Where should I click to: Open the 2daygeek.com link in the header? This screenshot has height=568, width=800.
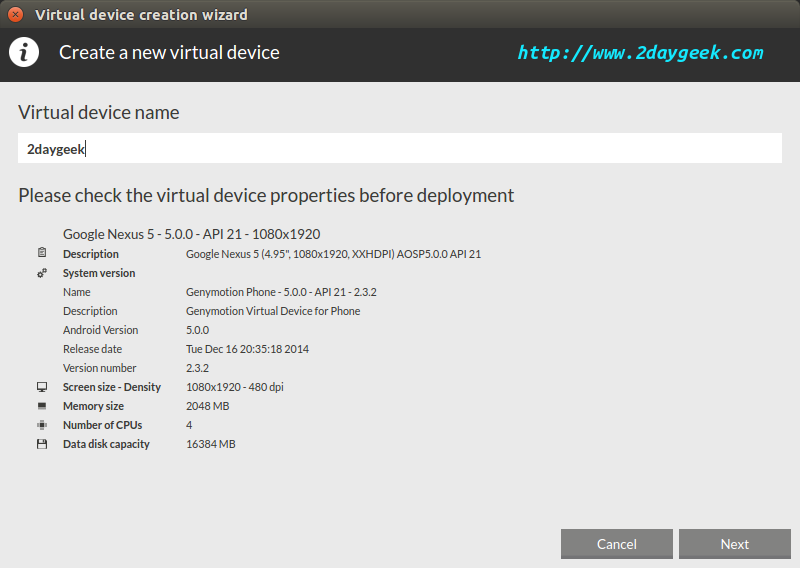pyautogui.click(x=640, y=53)
